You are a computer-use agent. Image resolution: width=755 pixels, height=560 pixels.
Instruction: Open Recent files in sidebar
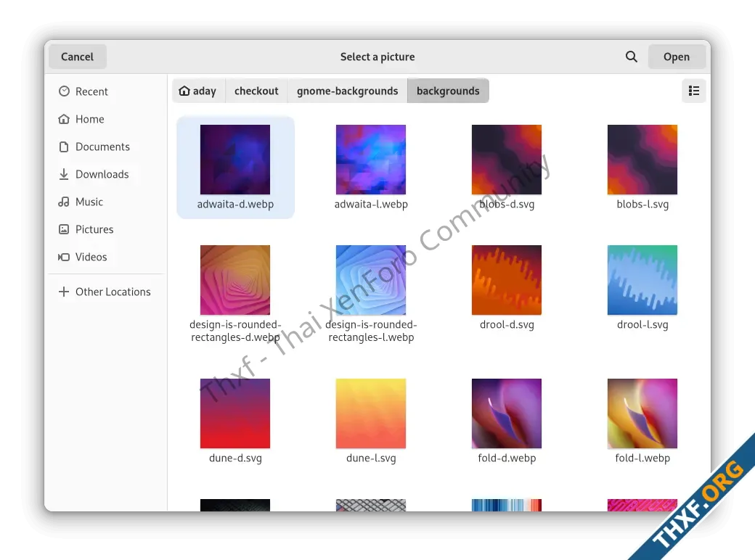pyautogui.click(x=106, y=91)
